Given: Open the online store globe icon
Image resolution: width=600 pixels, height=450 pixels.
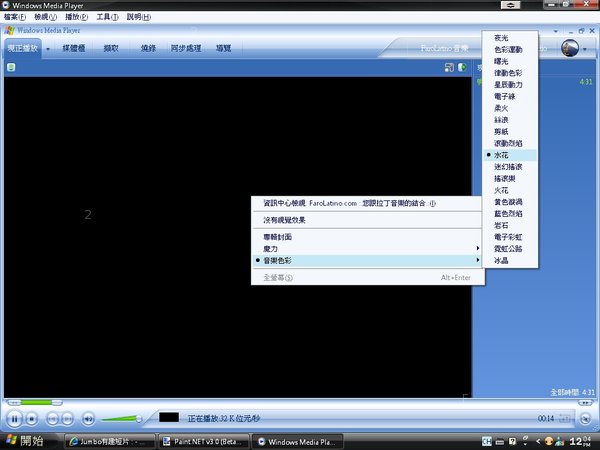Looking at the screenshot, I should [x=570, y=48].
